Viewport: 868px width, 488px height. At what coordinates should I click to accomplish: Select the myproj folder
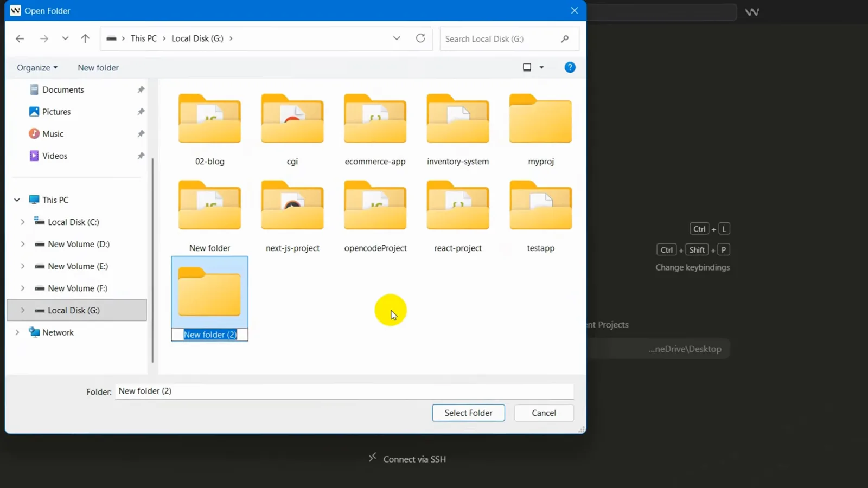tap(541, 129)
